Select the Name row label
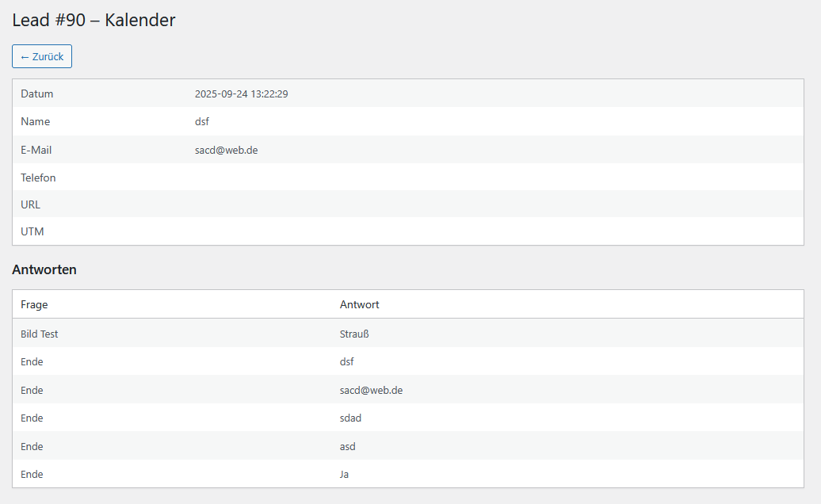The width and height of the screenshot is (821, 504). (35, 121)
